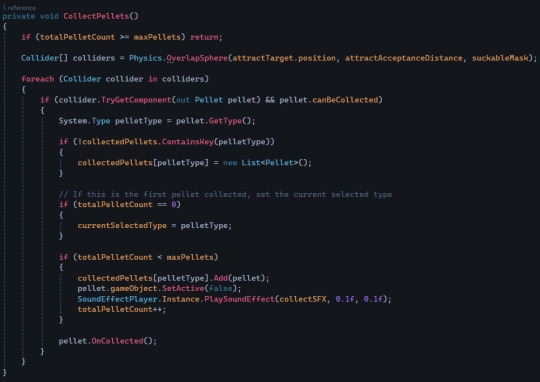This screenshot has width=540, height=382.
Task: Click the 'private' keyword in method signature
Action: pyautogui.click(x=19, y=16)
